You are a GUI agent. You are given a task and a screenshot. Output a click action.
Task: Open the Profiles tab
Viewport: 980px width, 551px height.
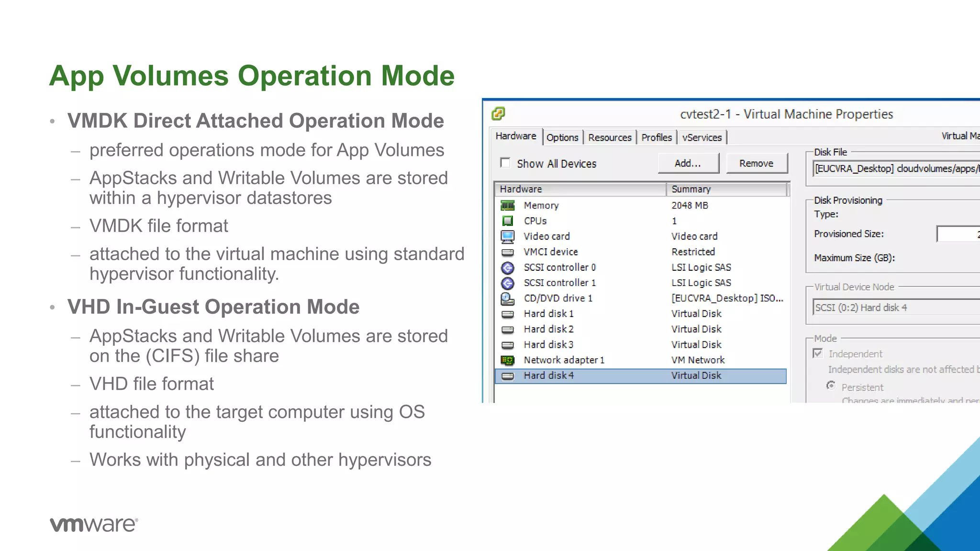tap(657, 138)
